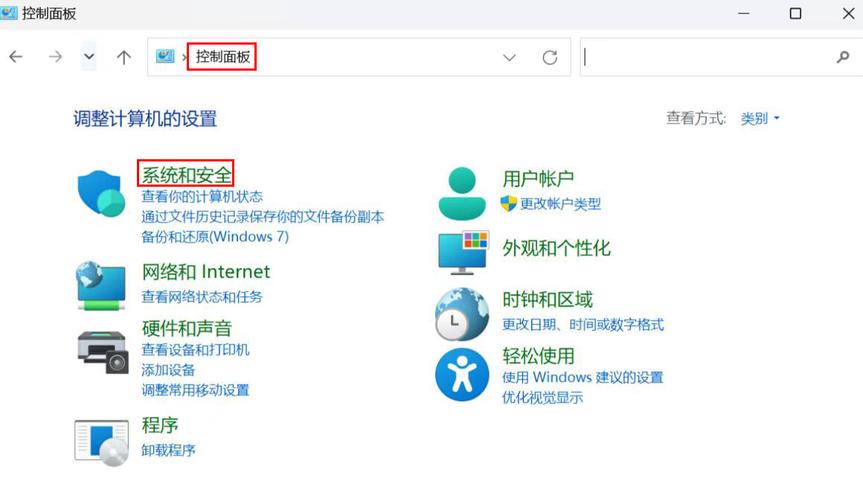Open the recent locations chevron dropdown
The height and width of the screenshot is (500, 863).
pyautogui.click(x=89, y=58)
